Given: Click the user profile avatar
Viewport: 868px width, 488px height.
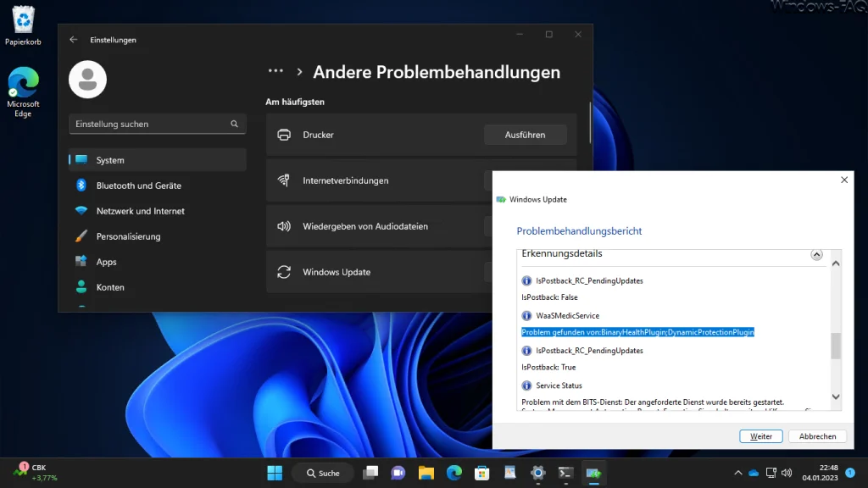Looking at the screenshot, I should (87, 80).
